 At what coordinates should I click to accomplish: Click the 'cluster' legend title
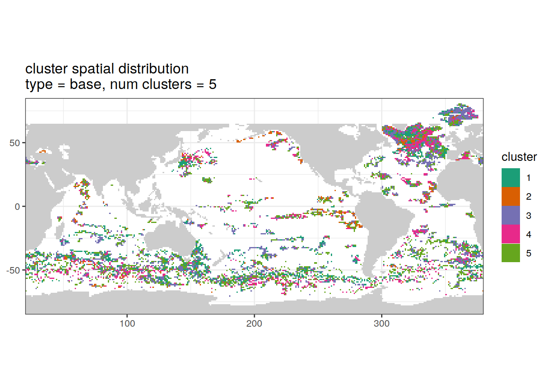point(519,157)
